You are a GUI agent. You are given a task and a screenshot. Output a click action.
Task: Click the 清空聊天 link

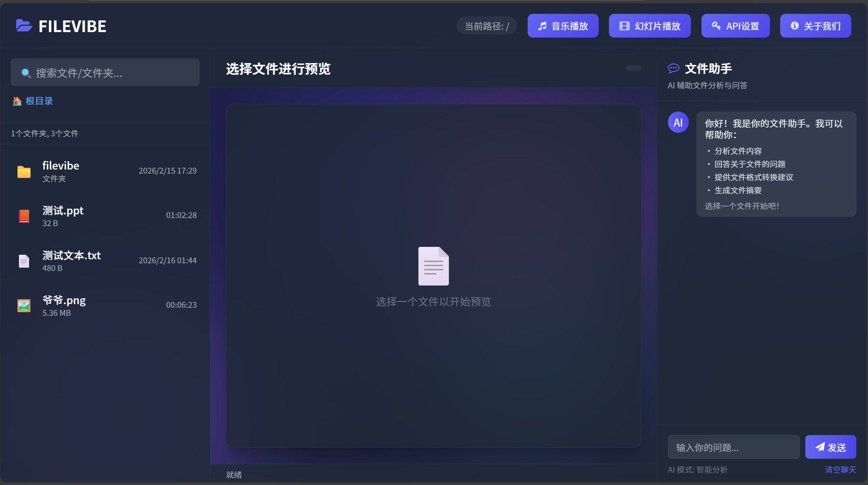click(x=840, y=470)
